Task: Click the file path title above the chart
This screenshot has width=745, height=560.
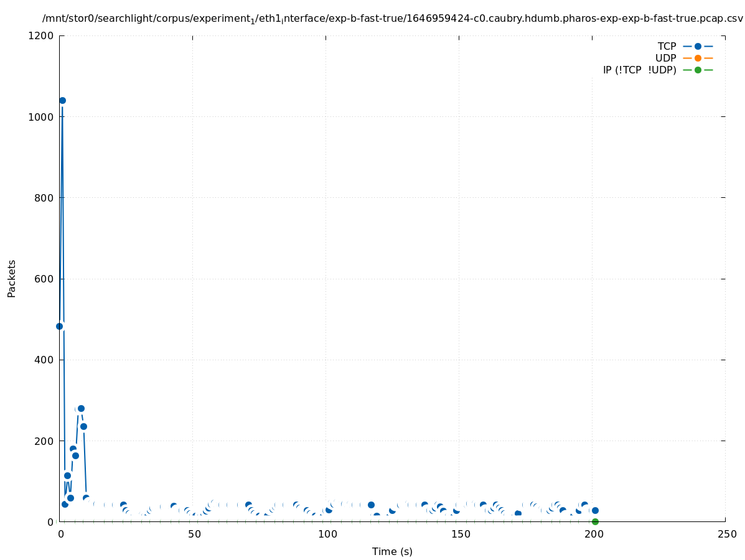Action: coord(392,19)
